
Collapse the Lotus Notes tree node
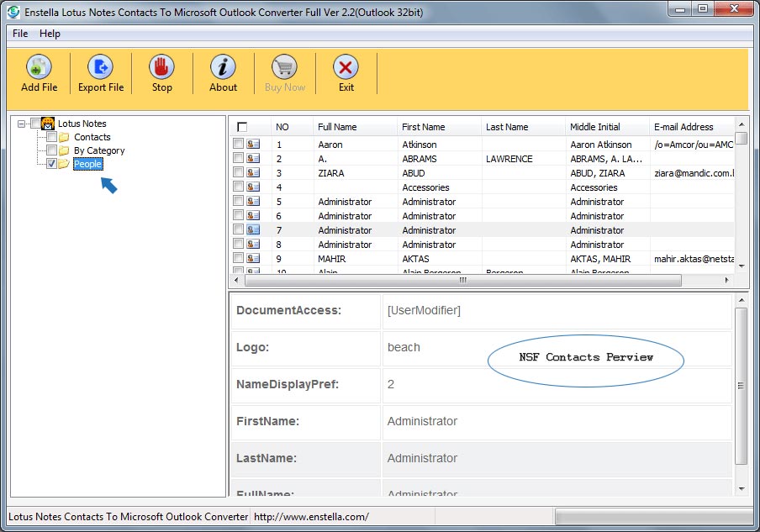click(x=21, y=124)
